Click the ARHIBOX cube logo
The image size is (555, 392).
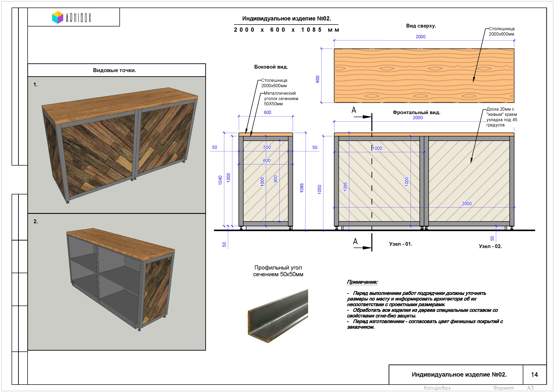[58, 17]
